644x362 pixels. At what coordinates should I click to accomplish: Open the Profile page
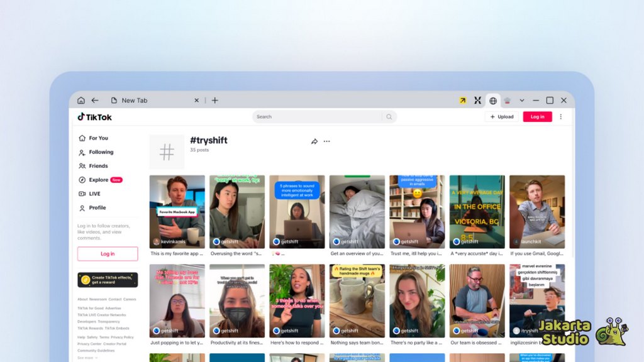point(92,207)
